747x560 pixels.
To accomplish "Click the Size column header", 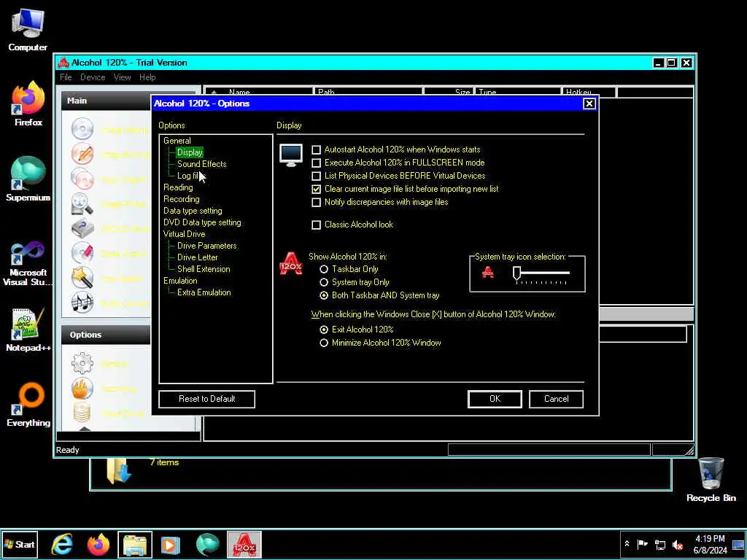I will pos(448,92).
